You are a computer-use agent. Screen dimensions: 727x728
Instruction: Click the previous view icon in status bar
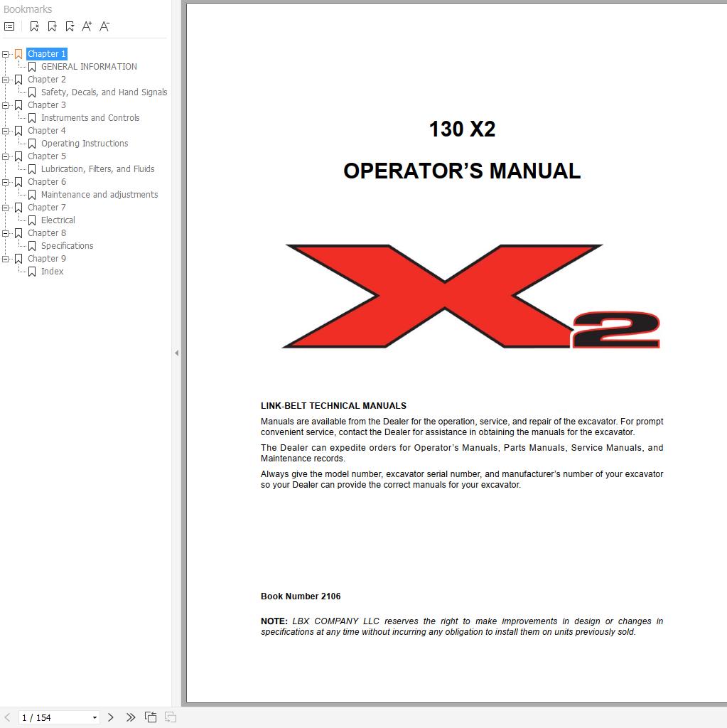(x=151, y=717)
